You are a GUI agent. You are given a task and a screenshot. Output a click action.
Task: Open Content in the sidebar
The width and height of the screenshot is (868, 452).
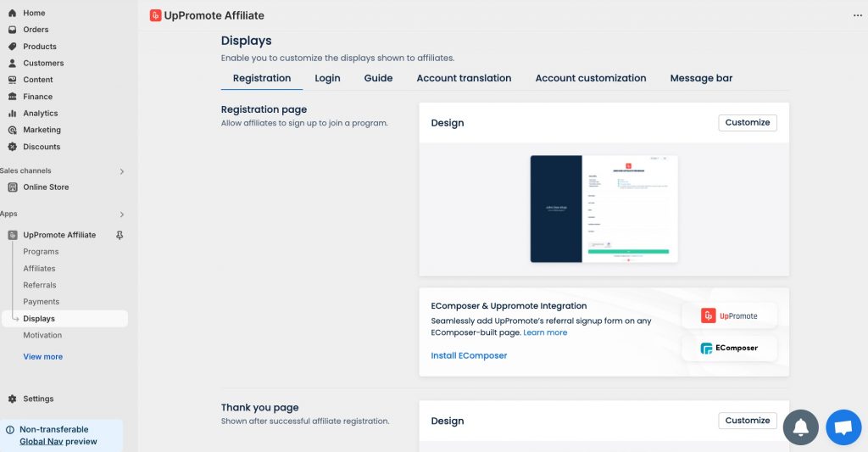[x=38, y=80]
